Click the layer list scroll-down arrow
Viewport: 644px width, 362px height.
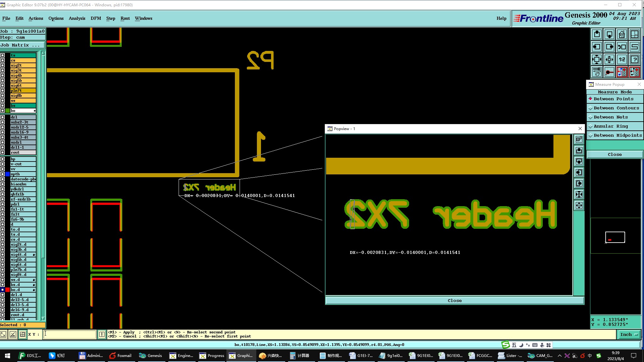43,319
